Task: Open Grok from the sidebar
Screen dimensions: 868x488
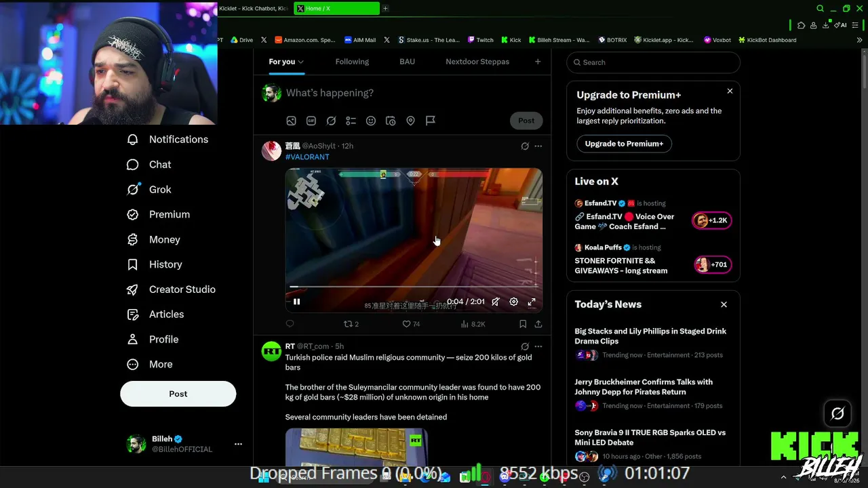Action: pos(149,190)
